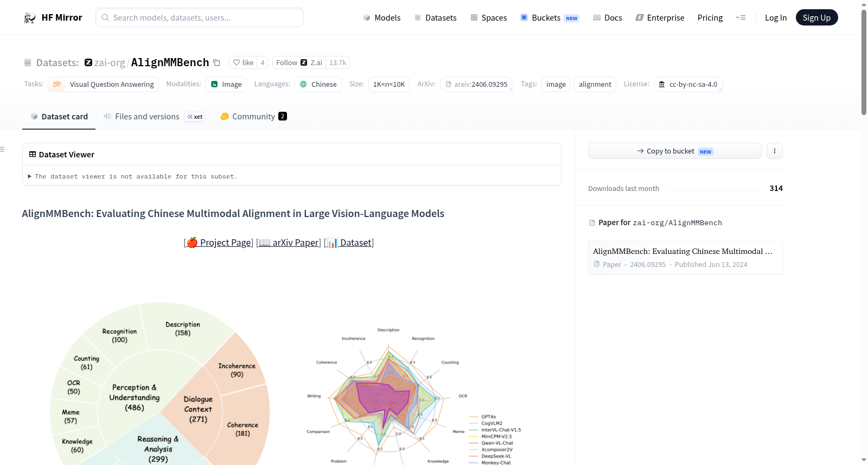Open the Buckets nav item

(x=550, y=18)
